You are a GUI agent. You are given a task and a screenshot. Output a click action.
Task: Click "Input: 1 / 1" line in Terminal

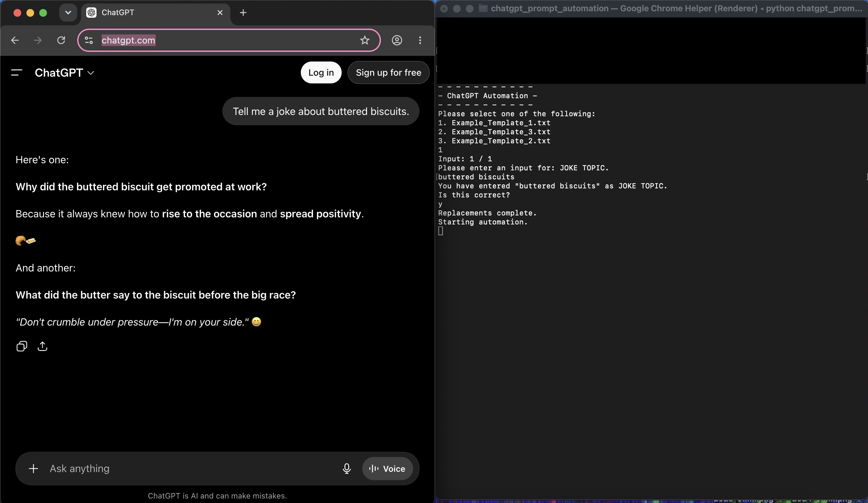pyautogui.click(x=465, y=159)
